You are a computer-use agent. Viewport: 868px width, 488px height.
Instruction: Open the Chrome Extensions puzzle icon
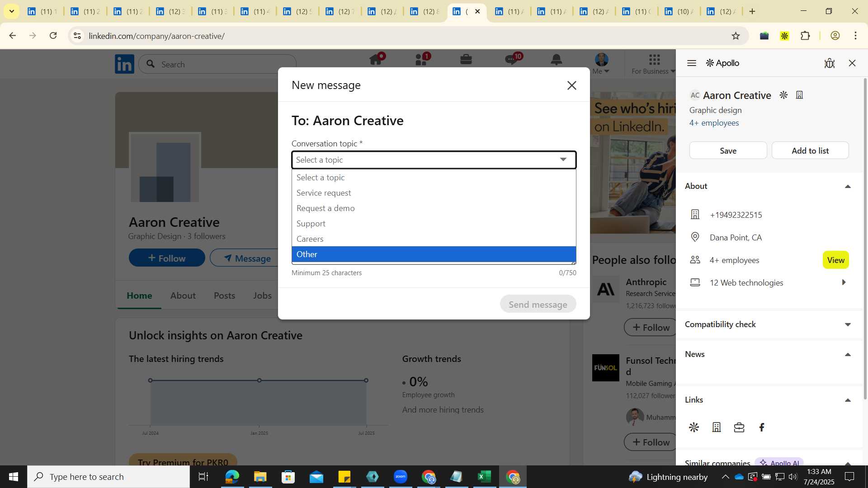coord(805,36)
